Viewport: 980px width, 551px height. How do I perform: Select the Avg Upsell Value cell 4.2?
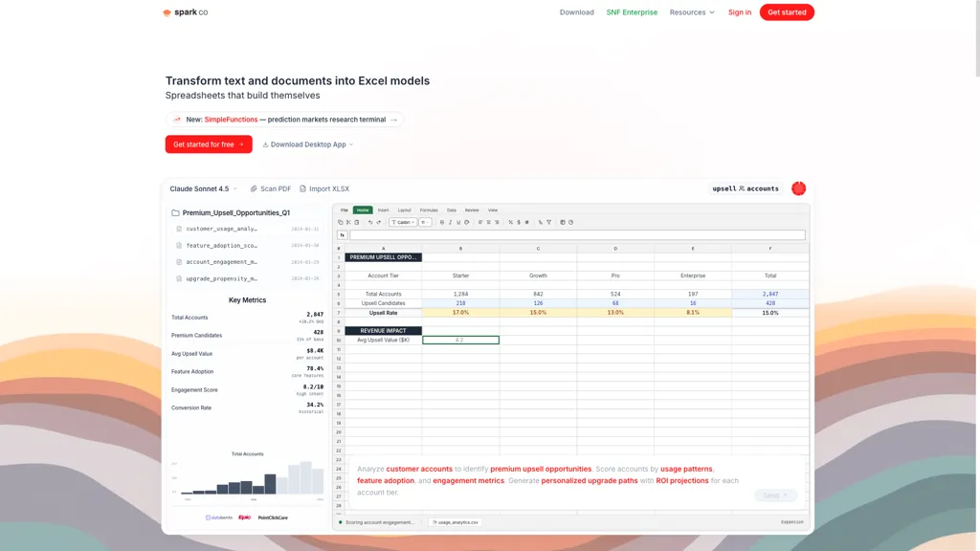pos(460,340)
